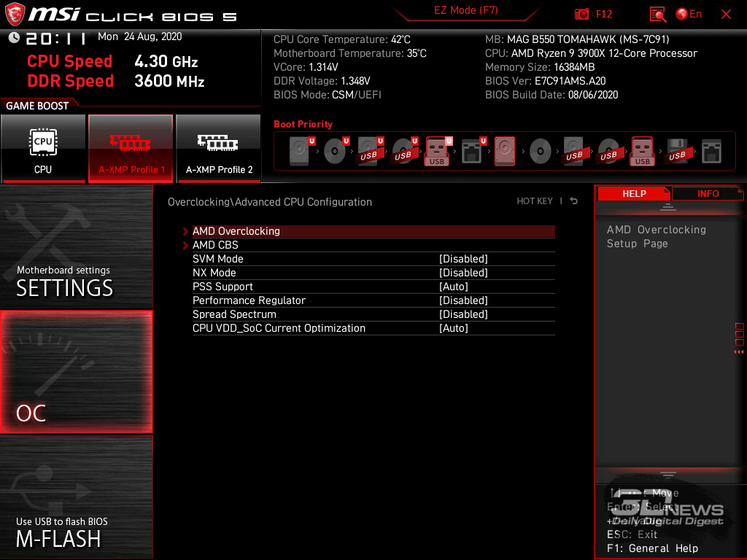This screenshot has width=747, height=560.
Task: Click the GAME BOOST label
Action: [x=37, y=106]
